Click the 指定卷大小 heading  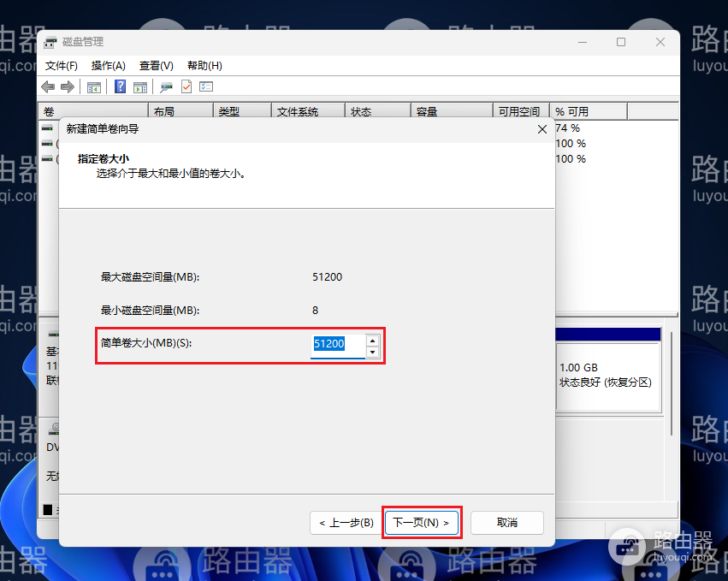(103, 159)
